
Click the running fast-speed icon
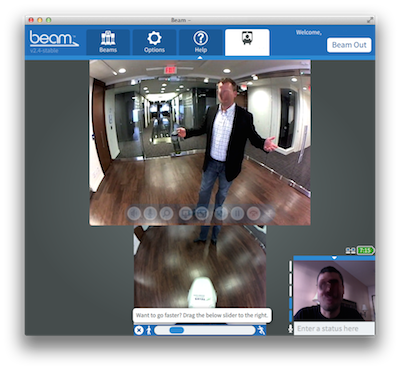[x=261, y=330]
